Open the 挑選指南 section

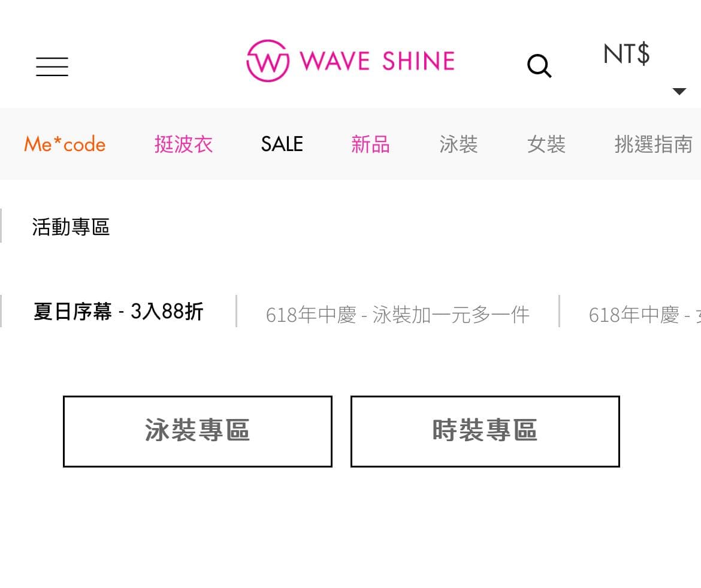point(654,144)
